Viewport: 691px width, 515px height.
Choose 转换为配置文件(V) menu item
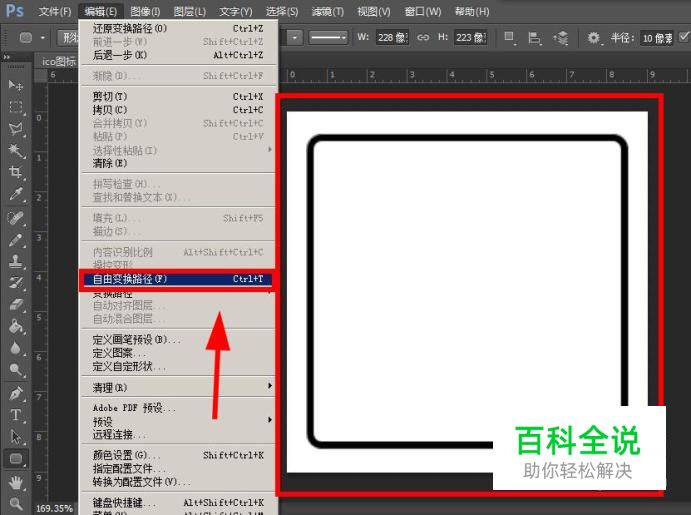coord(178,482)
